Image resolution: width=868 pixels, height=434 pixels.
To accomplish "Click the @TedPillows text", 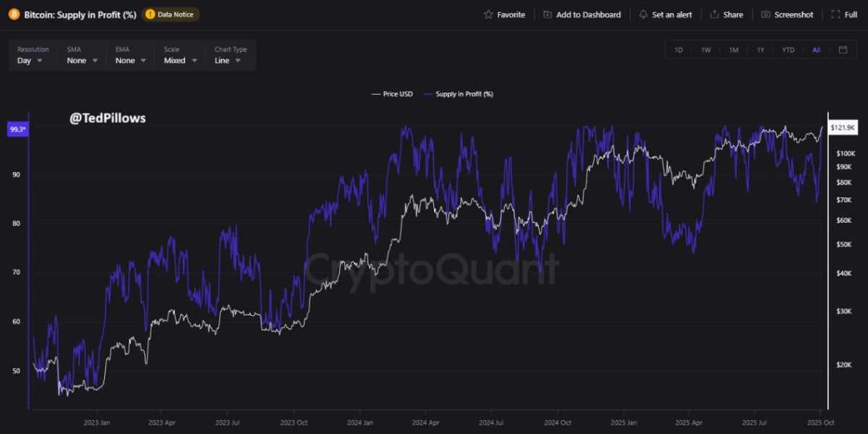I will (108, 118).
